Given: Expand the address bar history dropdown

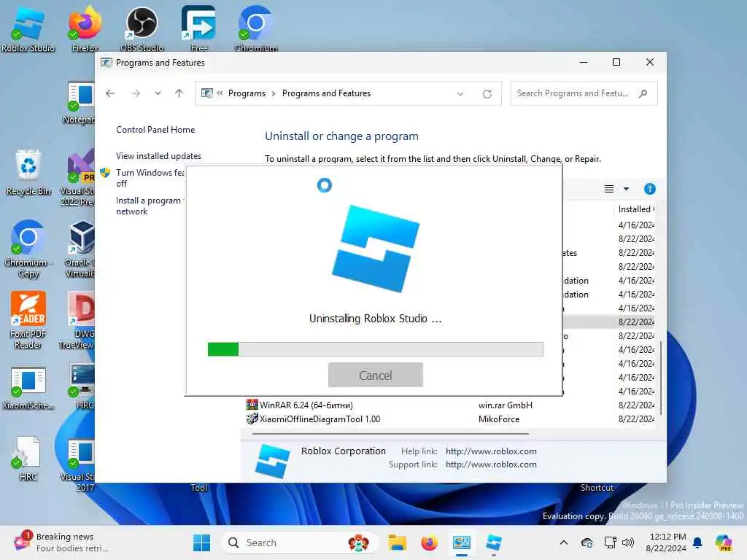Looking at the screenshot, I should (x=460, y=94).
